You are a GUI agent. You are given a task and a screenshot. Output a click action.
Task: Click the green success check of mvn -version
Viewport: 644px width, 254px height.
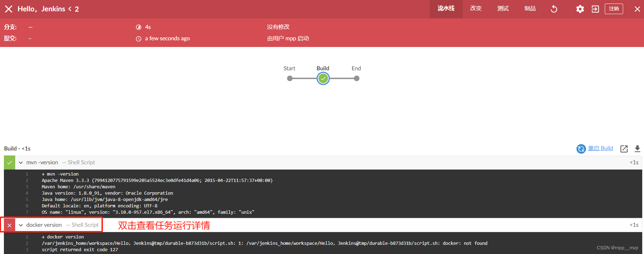(10, 163)
